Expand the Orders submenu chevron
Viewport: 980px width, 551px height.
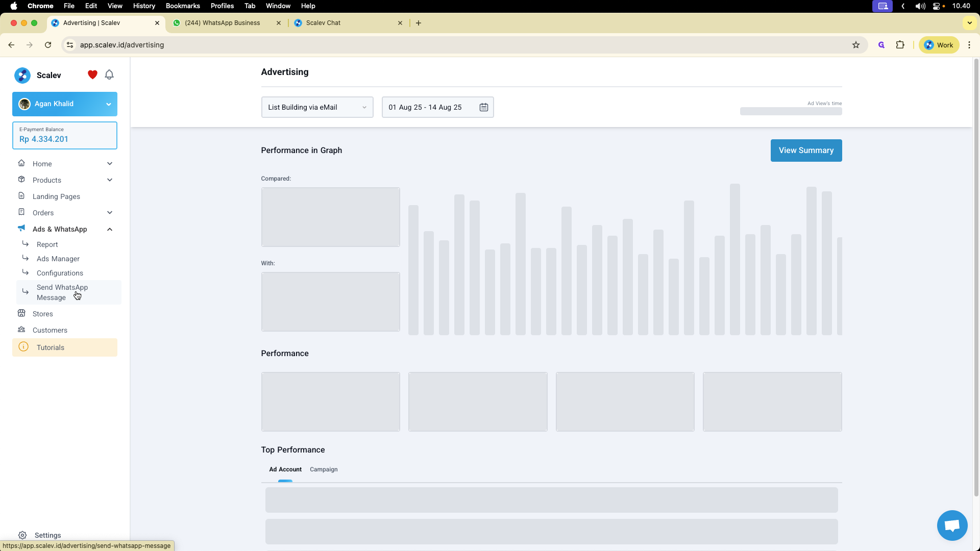coord(110,213)
